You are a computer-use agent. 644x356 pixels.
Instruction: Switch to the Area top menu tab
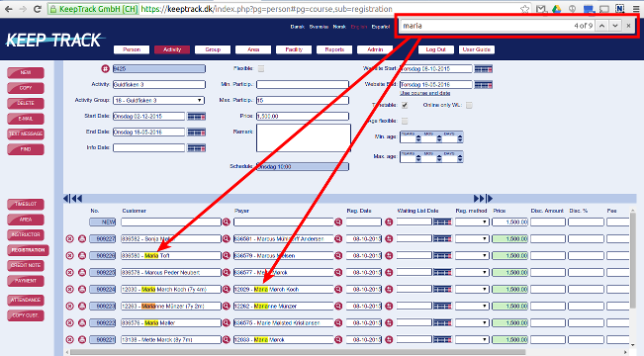click(x=253, y=49)
